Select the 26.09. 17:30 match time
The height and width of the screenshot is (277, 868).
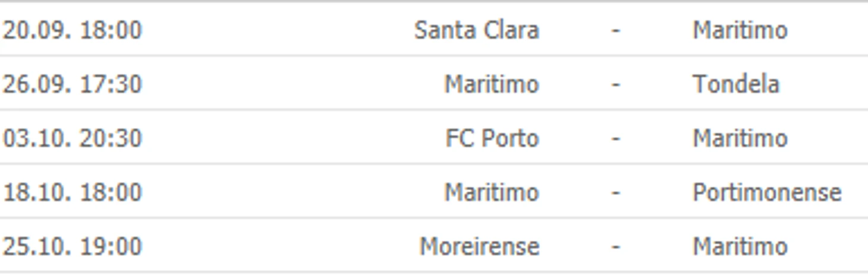tap(72, 84)
